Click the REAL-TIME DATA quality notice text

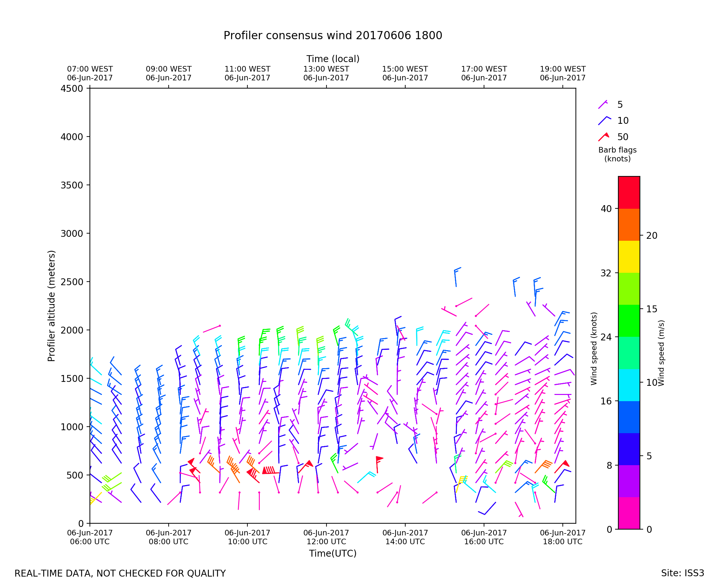click(120, 573)
